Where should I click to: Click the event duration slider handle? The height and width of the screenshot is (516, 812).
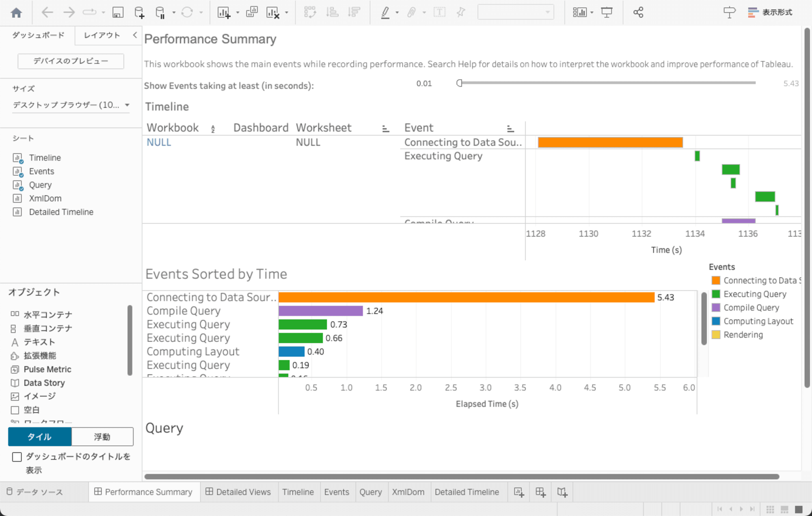point(459,83)
